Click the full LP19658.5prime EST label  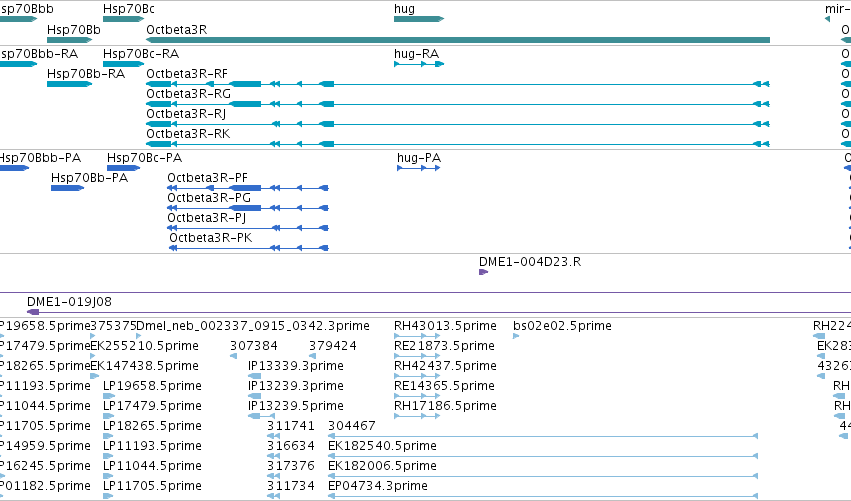[x=153, y=386]
